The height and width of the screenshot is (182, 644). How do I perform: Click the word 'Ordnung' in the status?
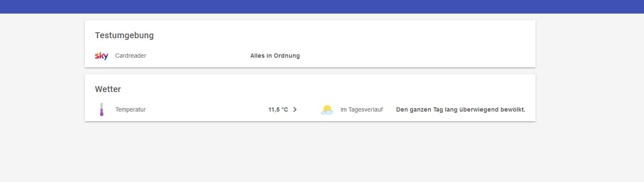tap(287, 56)
